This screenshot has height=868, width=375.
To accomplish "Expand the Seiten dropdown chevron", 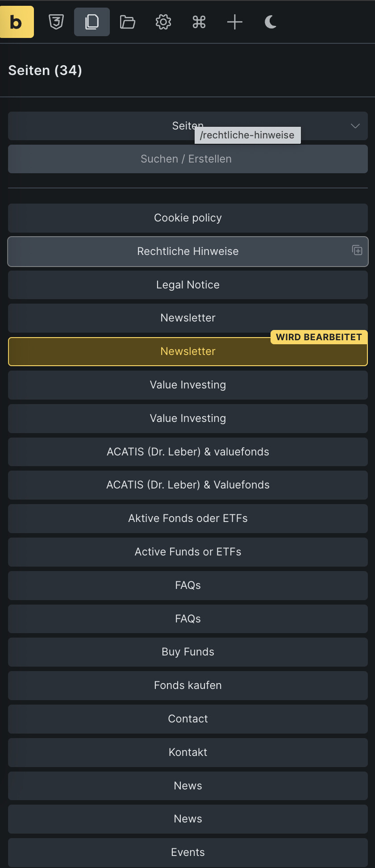I will pyautogui.click(x=355, y=126).
